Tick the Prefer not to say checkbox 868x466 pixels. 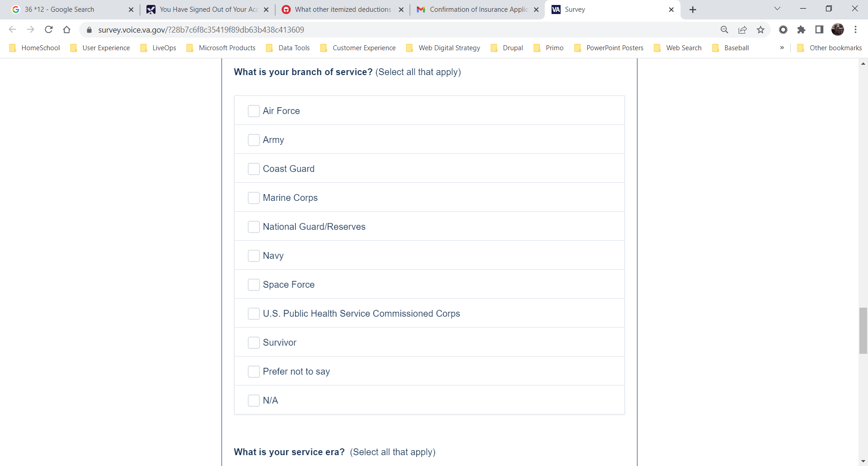pos(254,371)
